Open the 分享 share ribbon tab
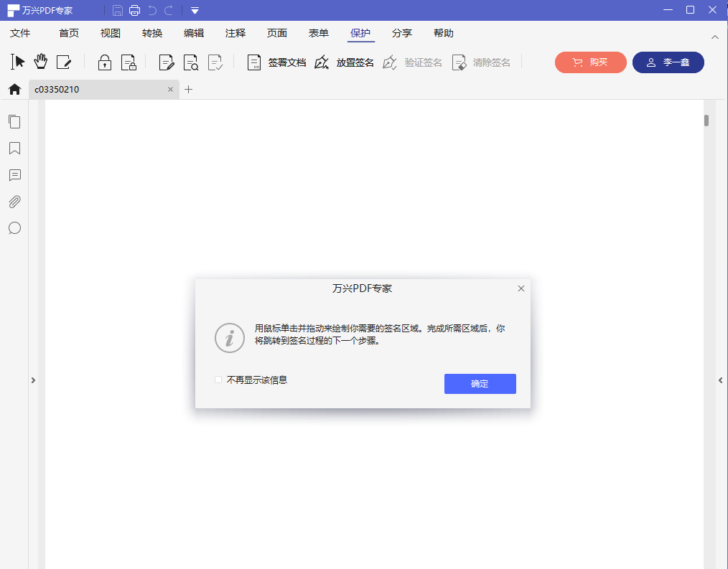The height and width of the screenshot is (569, 728). coord(402,33)
